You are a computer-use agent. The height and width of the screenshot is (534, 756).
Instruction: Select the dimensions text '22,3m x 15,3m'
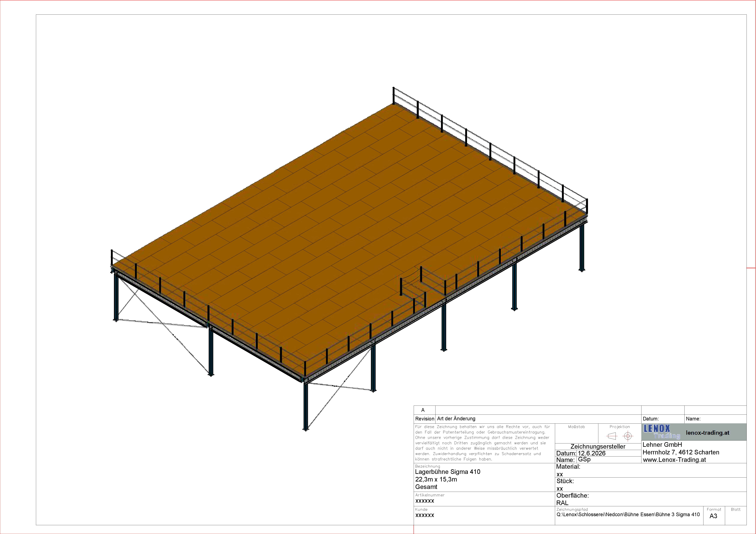click(x=436, y=479)
